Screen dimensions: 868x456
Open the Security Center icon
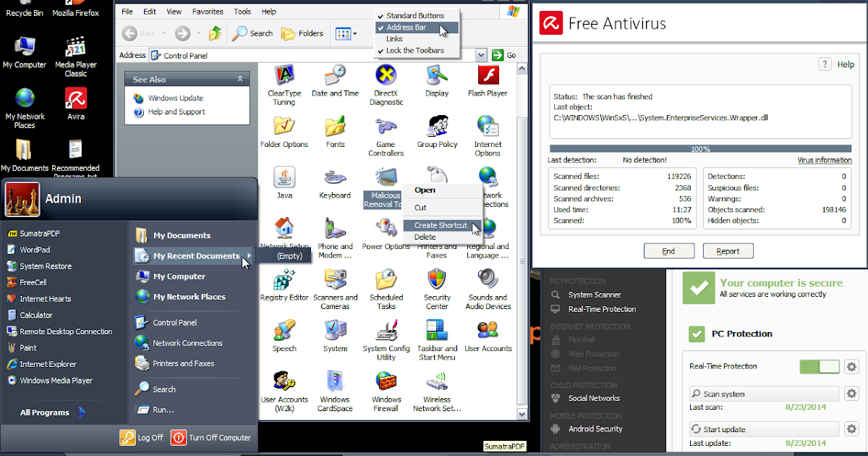(x=437, y=289)
